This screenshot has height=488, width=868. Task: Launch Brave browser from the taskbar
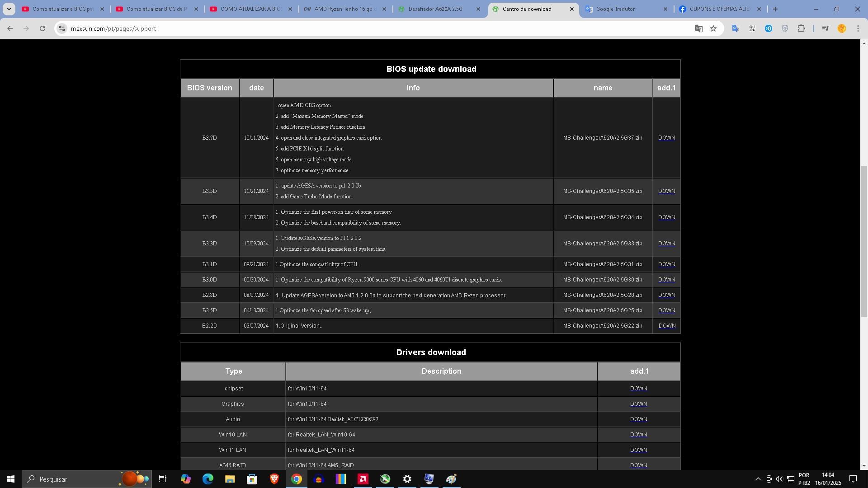click(274, 479)
